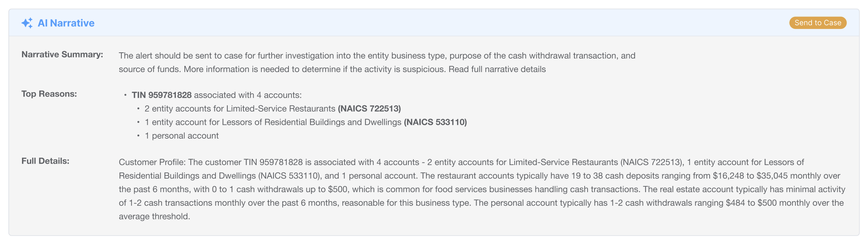Click the Limited-Service Restaurants bullet item
The image size is (868, 243).
pos(240,109)
